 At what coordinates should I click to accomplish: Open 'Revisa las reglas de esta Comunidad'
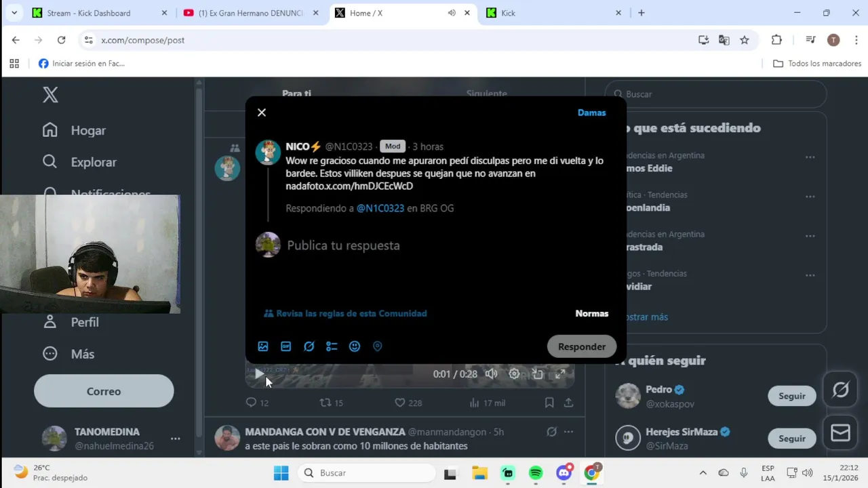346,313
